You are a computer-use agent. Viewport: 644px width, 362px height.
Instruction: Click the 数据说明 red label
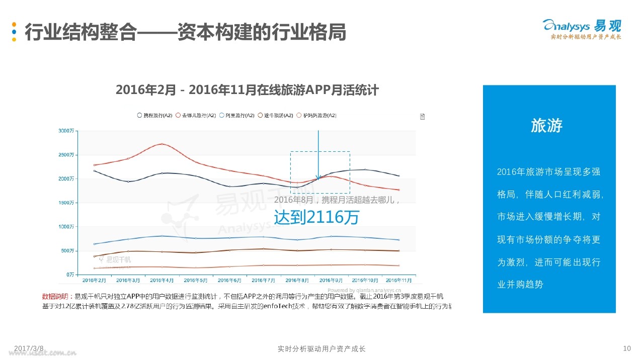[54, 296]
